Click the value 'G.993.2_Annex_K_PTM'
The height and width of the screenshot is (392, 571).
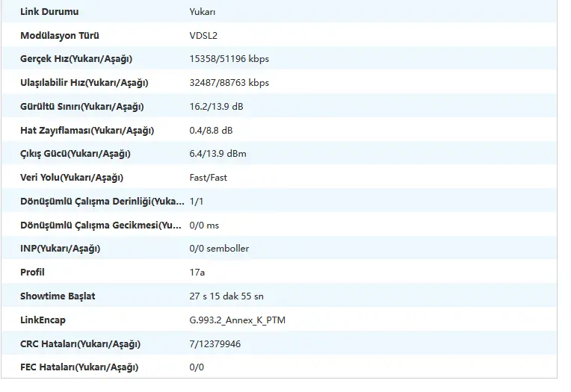[238, 320]
